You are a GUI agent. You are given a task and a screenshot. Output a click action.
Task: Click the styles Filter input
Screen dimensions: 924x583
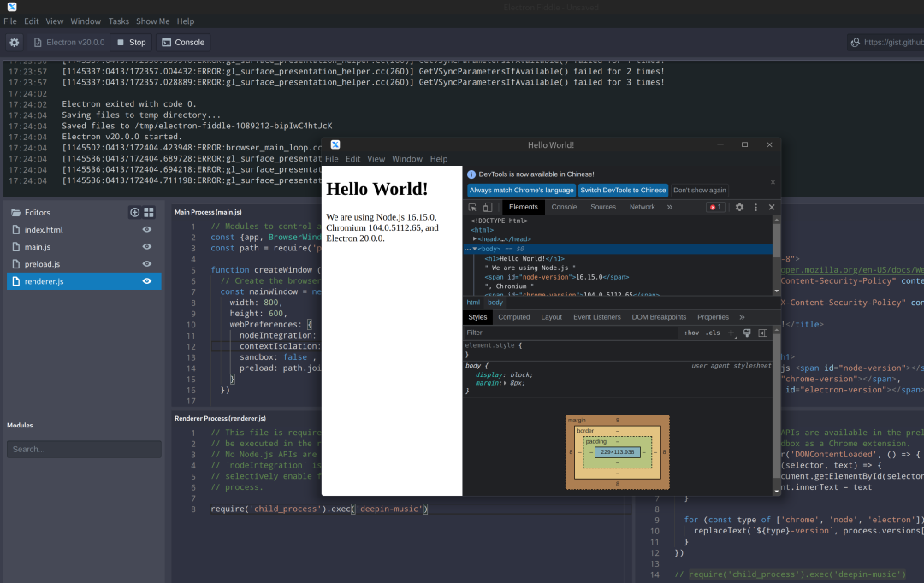coord(572,333)
